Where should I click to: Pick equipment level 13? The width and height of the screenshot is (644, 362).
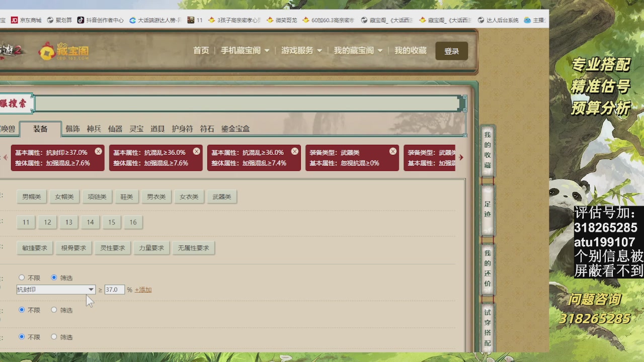click(68, 222)
